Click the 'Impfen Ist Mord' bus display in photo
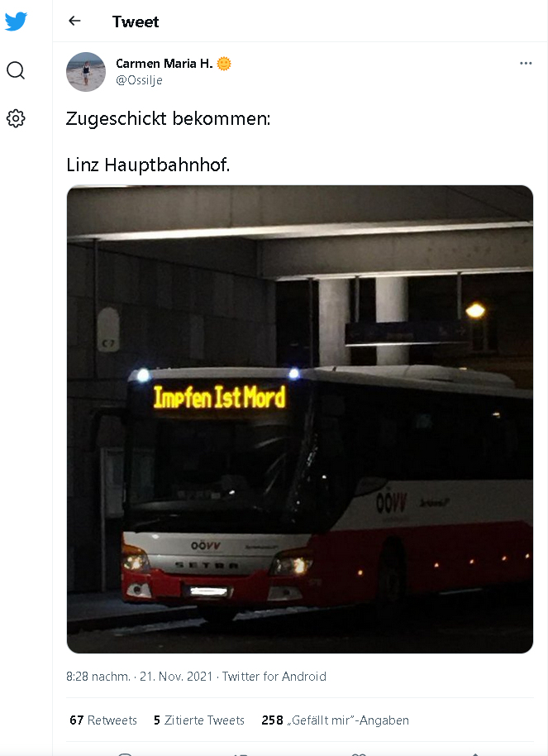Viewport: 548px width, 756px height. 220,397
